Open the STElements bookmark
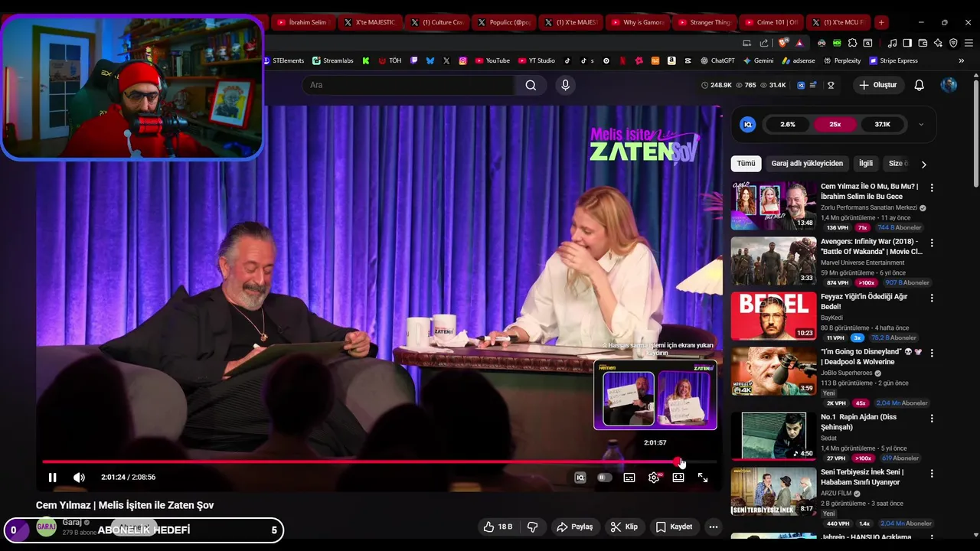 283,60
